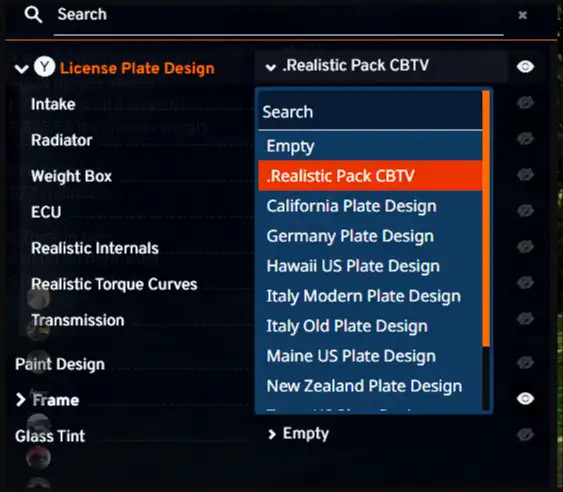Select the Realistic Torque Curves row
Viewport: 563px width, 492px height.
point(114,284)
